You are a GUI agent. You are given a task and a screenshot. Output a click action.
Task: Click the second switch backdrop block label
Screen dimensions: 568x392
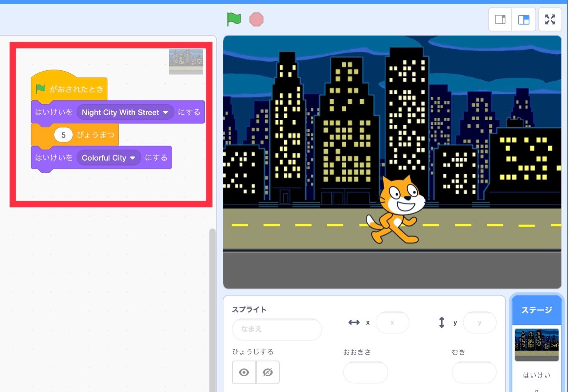point(54,158)
